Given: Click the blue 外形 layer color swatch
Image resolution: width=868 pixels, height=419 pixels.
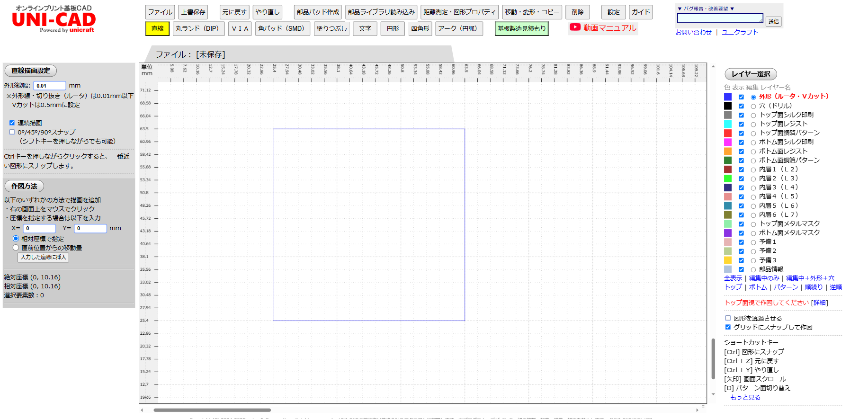Looking at the screenshot, I should (x=728, y=97).
